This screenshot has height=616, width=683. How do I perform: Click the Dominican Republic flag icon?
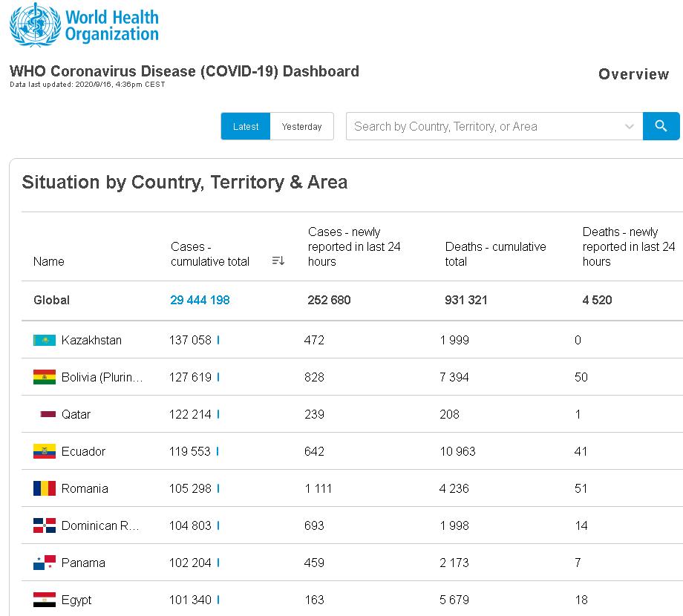tap(45, 525)
